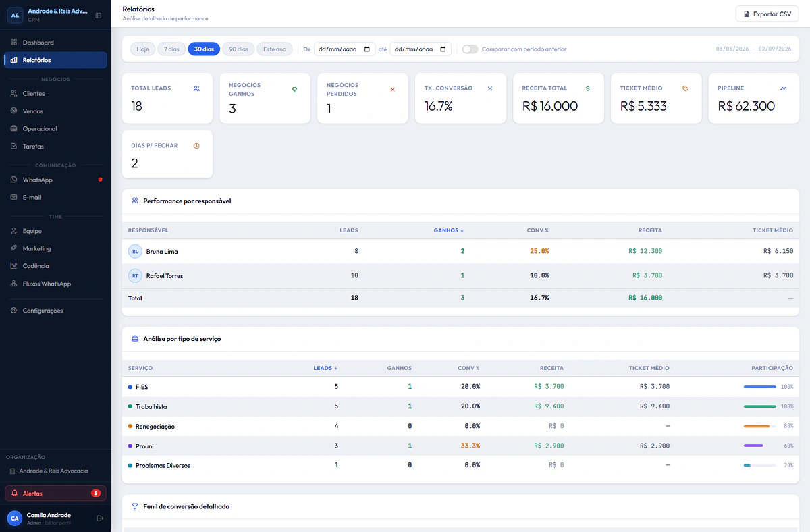
Task: Select the Este ano period filter
Action: (275, 49)
